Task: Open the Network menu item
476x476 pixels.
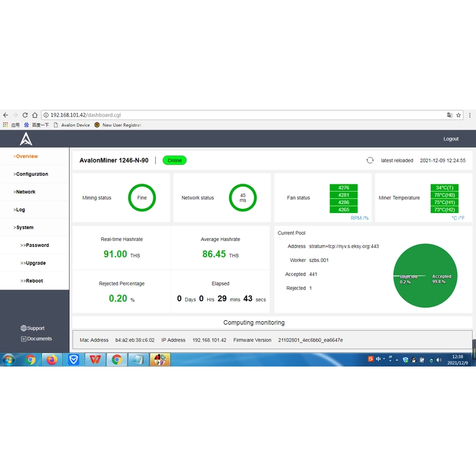Action: [x=24, y=192]
